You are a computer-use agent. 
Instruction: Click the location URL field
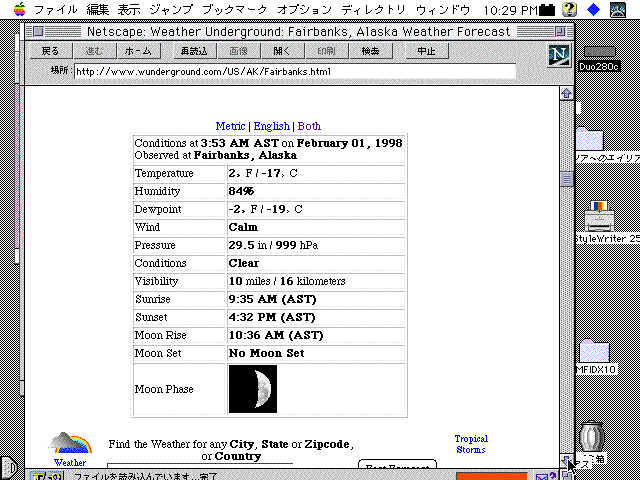pos(295,72)
